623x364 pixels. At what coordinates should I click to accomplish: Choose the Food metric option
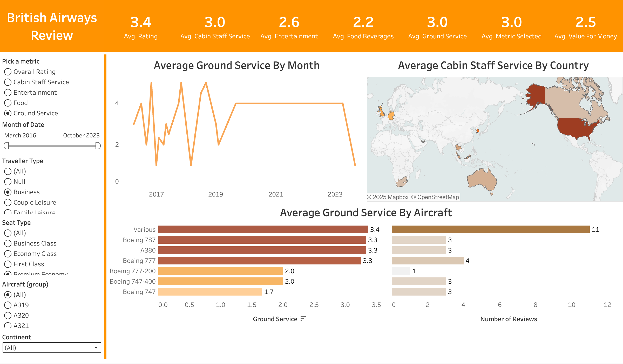pos(8,103)
